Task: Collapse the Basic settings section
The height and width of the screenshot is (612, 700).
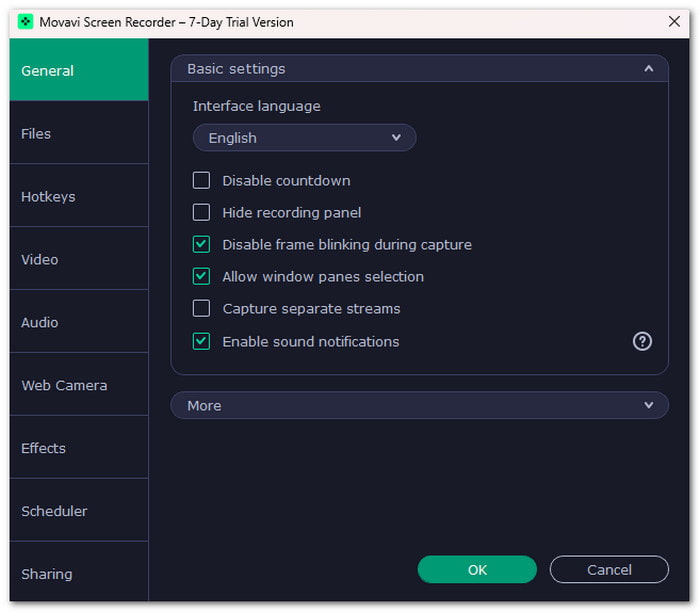Action: pyautogui.click(x=649, y=69)
